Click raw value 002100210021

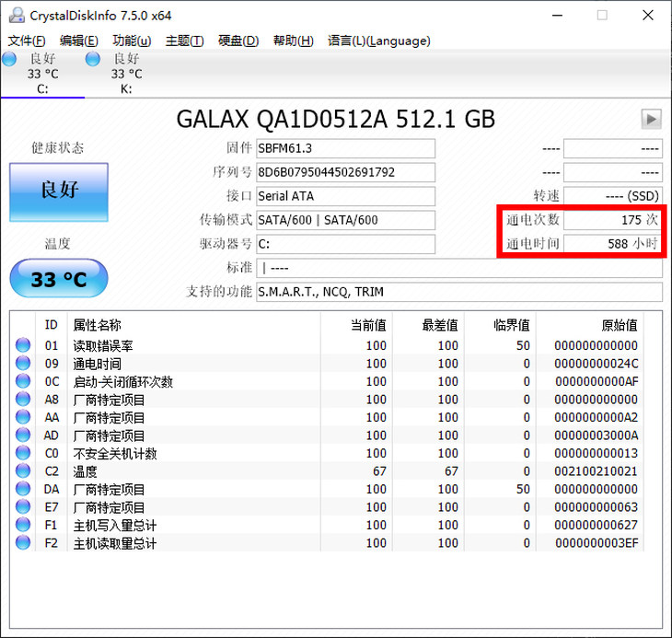point(596,471)
